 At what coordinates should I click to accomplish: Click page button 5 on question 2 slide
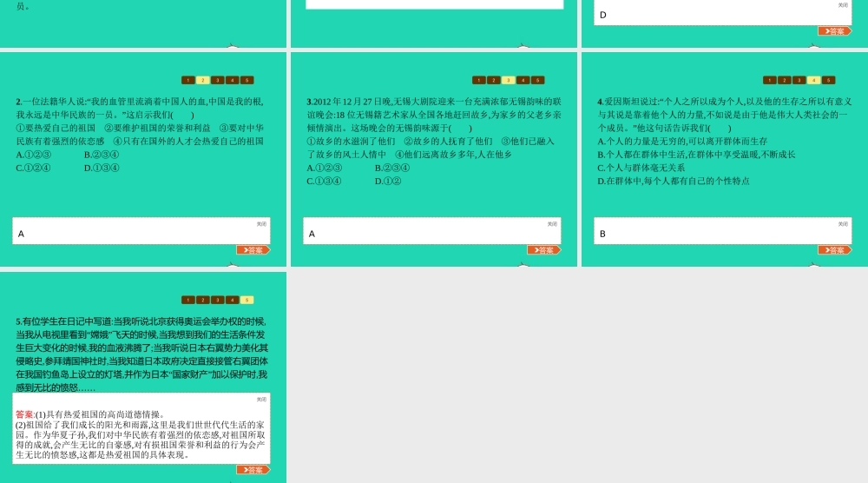click(247, 80)
